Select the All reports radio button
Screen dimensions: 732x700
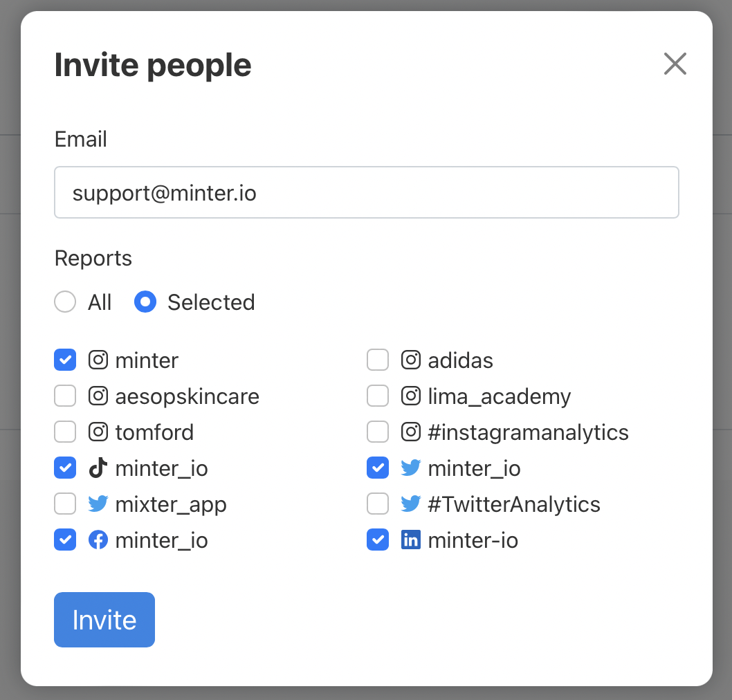tap(65, 302)
